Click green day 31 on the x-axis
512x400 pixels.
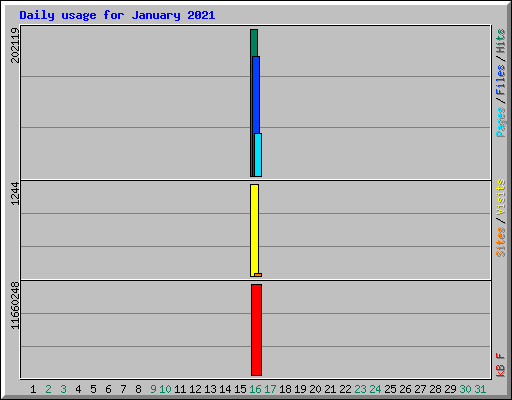(x=480, y=389)
